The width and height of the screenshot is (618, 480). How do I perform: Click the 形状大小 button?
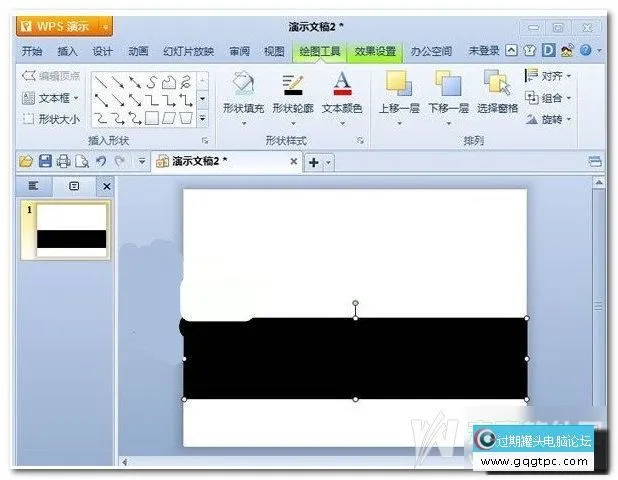[51, 119]
